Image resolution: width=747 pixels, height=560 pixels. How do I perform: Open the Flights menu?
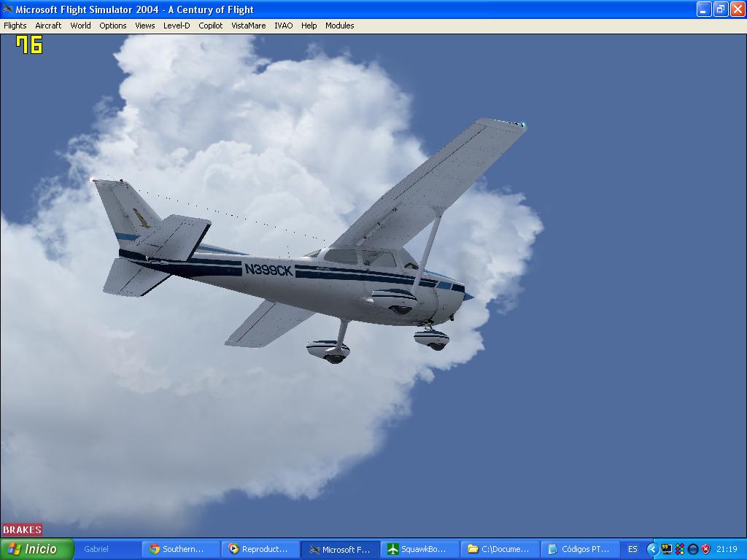[x=15, y=26]
